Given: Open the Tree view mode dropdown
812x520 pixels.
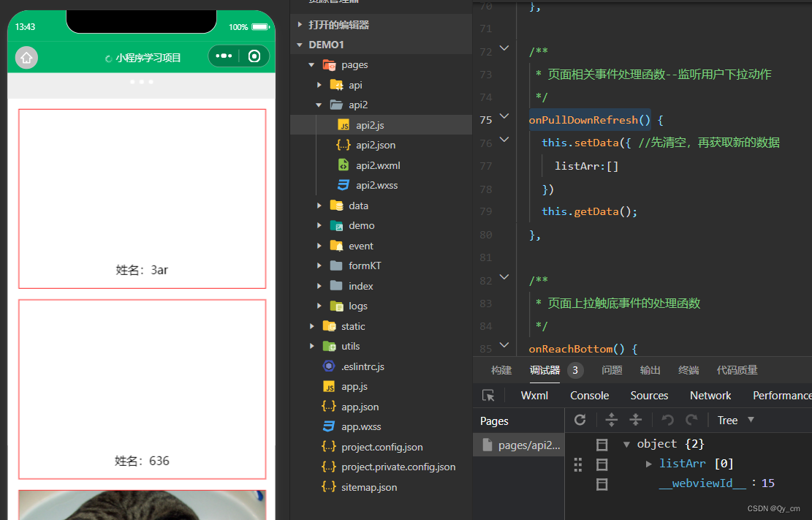Looking at the screenshot, I should [x=735, y=420].
